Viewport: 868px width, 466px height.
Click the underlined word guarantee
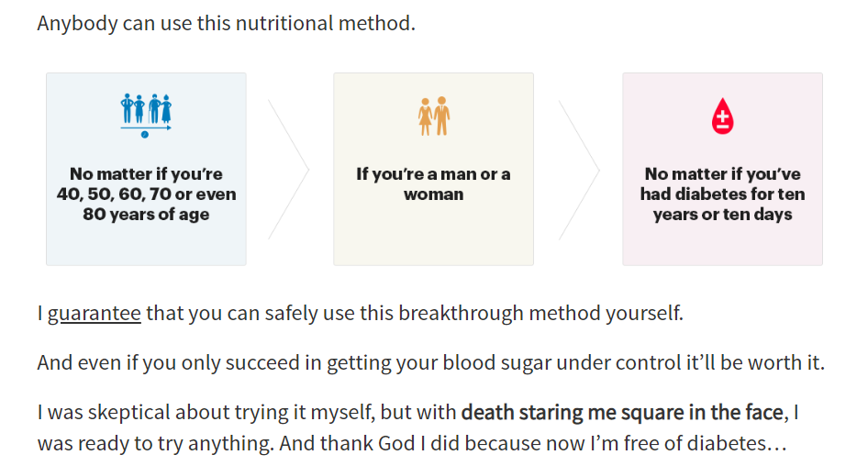(x=95, y=313)
